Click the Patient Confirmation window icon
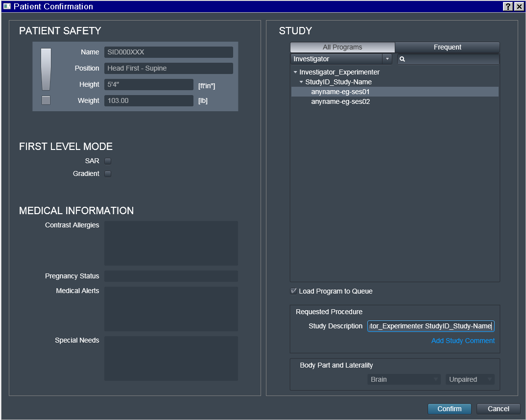Viewport: 526px width, 420px height. point(7,6)
